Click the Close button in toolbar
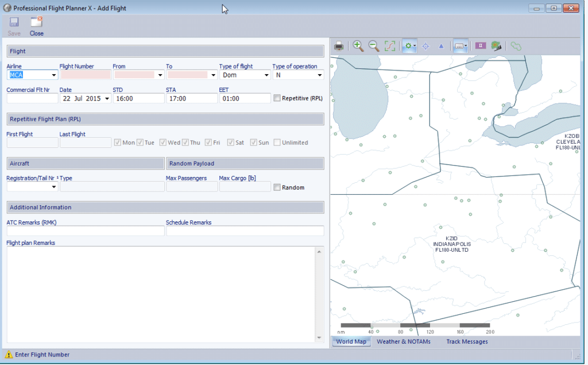The height and width of the screenshot is (365, 588). 36,25
